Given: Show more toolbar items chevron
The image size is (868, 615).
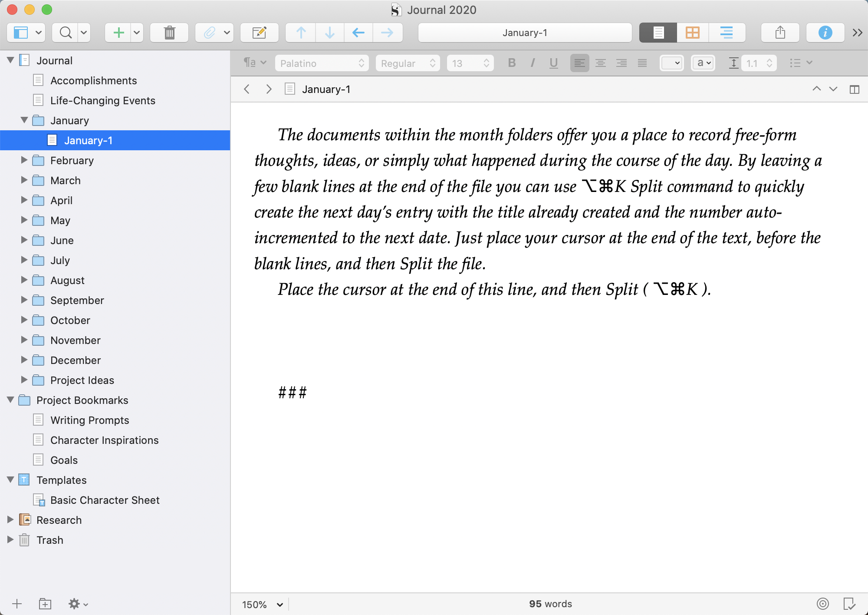Looking at the screenshot, I should click(x=857, y=33).
